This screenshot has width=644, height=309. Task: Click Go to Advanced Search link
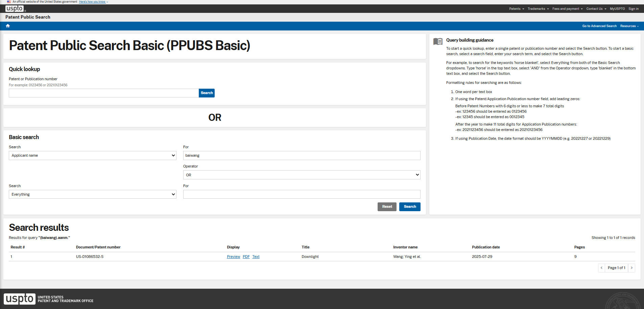tap(599, 26)
